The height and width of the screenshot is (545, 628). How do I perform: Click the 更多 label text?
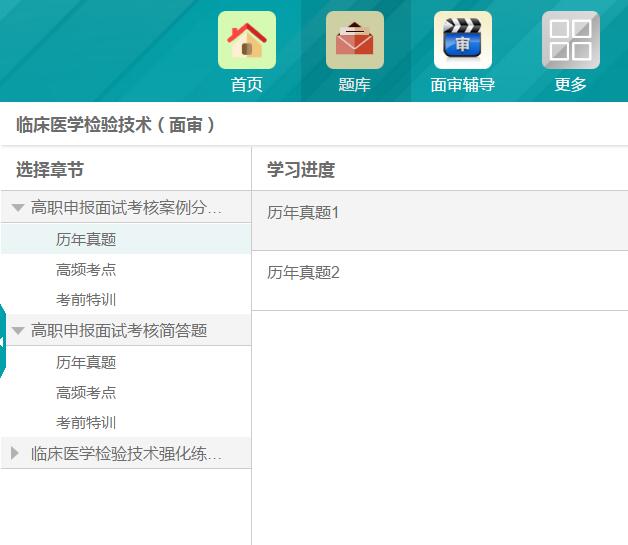(x=571, y=85)
